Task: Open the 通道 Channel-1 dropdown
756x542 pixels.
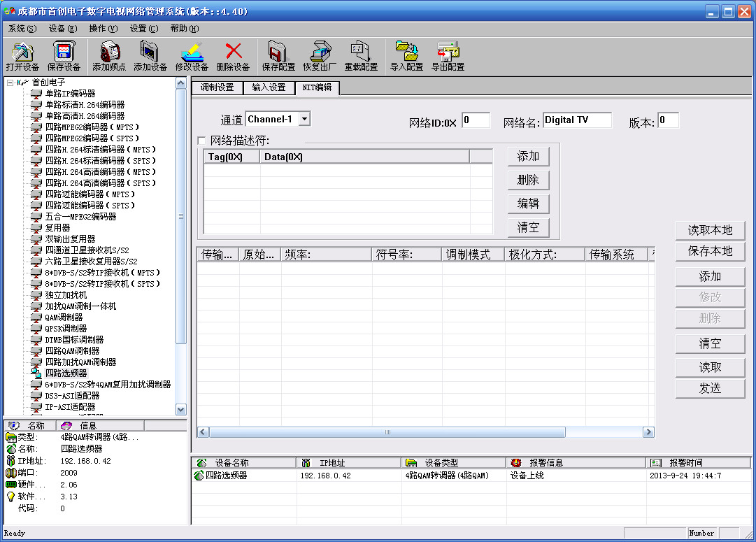Action: tap(304, 119)
